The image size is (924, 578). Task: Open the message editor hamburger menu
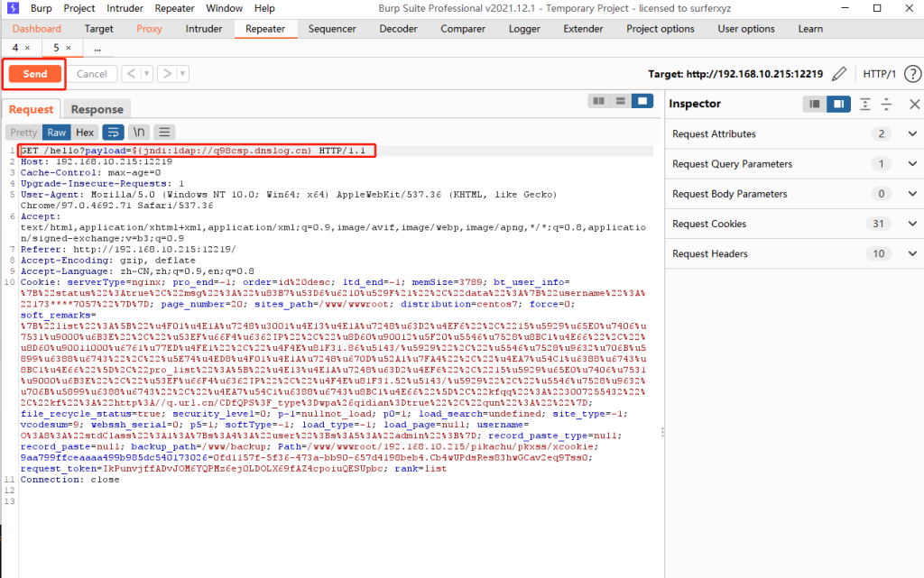pos(164,133)
